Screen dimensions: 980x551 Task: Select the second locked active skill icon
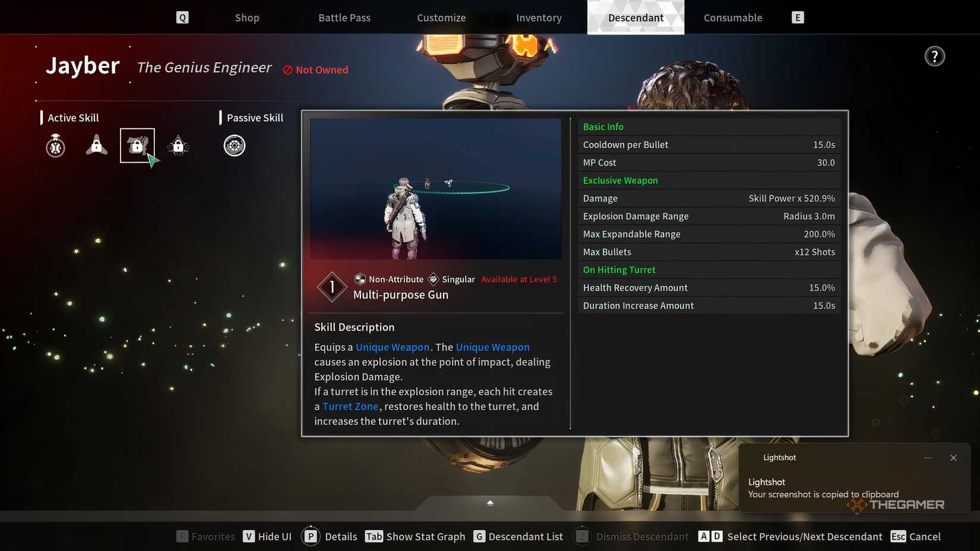point(96,145)
